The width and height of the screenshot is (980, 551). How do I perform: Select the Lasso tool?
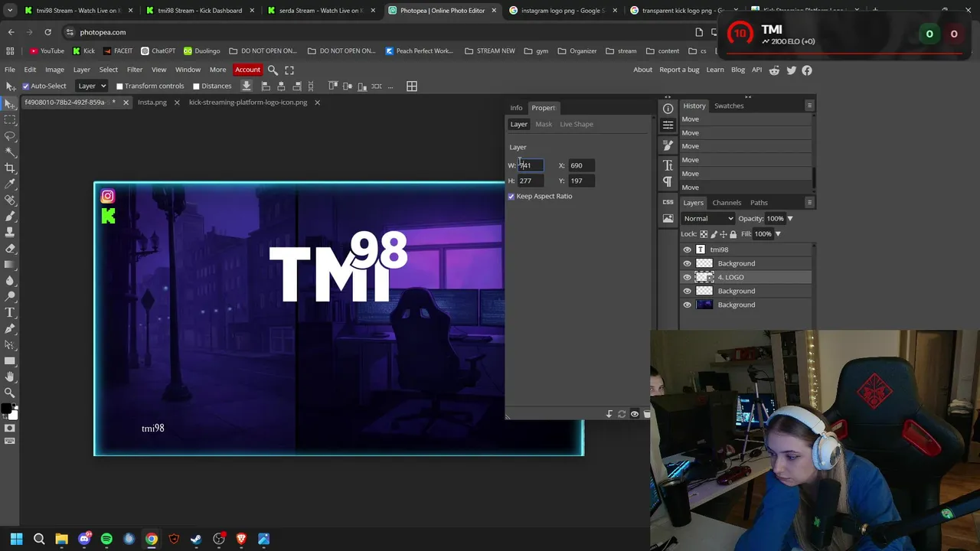click(x=10, y=135)
